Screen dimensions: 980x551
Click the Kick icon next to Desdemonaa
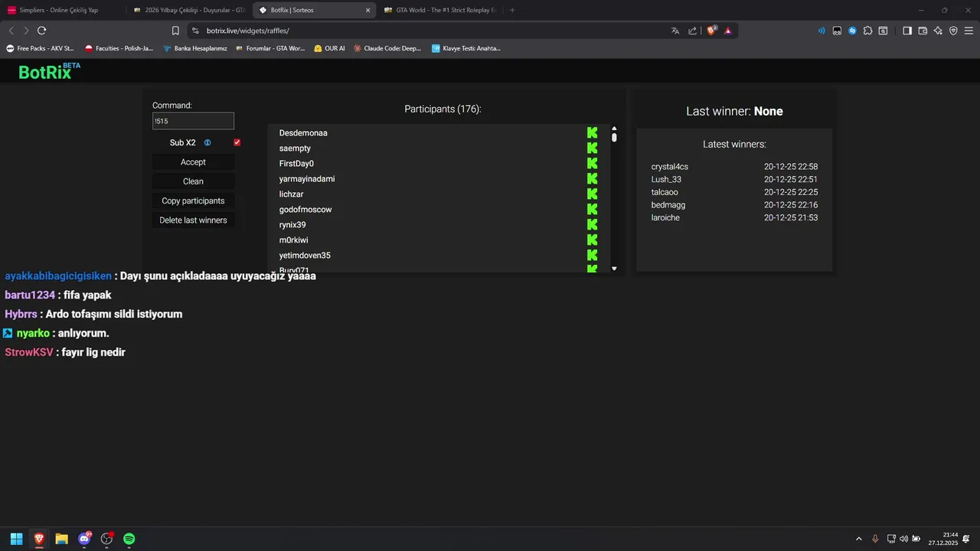[x=592, y=133]
